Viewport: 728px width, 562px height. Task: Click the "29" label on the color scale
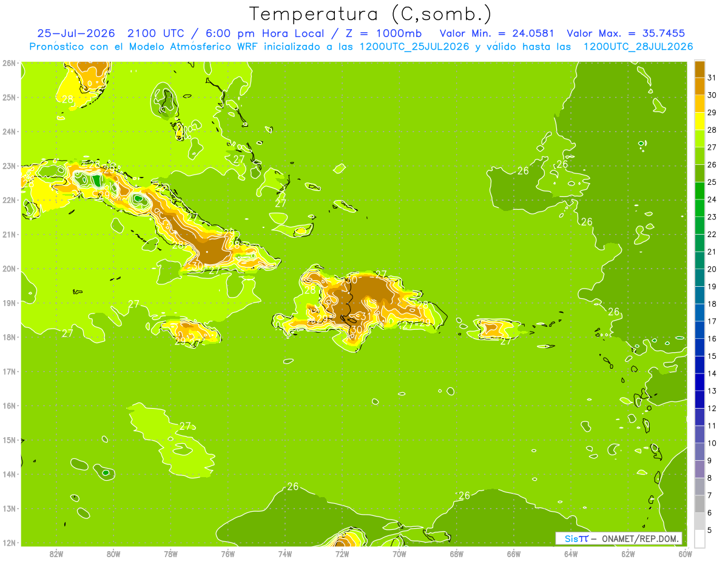(712, 113)
